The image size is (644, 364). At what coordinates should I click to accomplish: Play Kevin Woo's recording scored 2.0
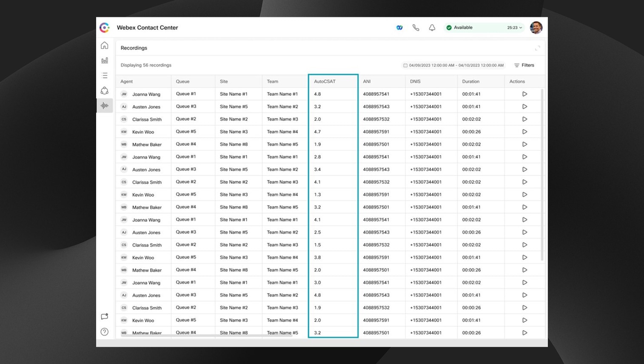(525, 320)
